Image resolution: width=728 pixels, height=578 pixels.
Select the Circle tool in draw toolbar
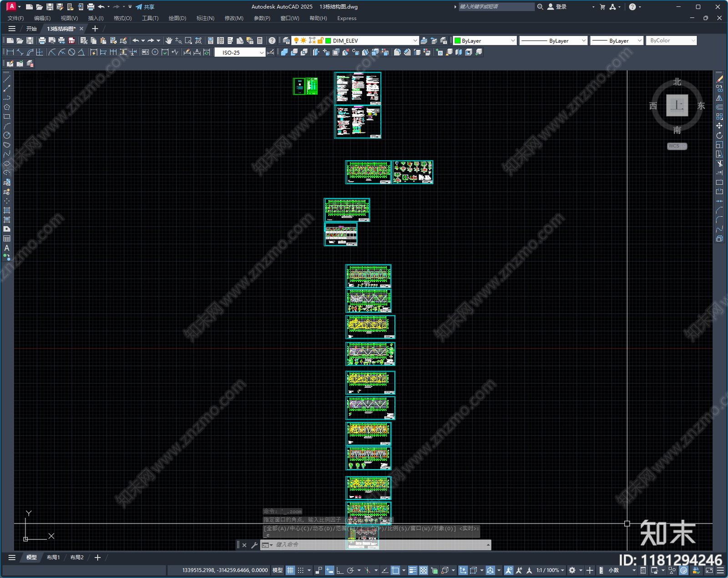tap(7, 135)
